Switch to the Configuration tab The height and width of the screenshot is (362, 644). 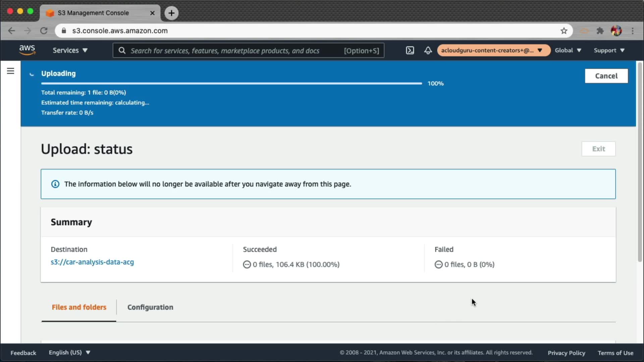(150, 307)
